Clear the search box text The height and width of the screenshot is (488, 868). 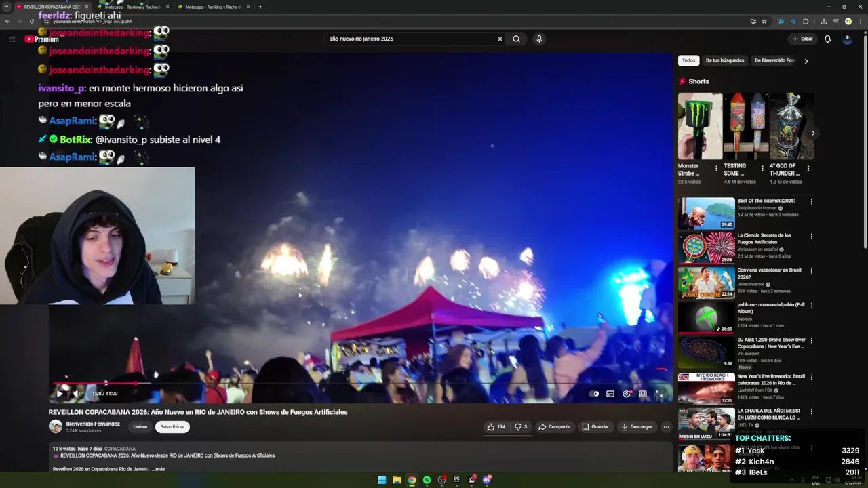click(x=500, y=39)
